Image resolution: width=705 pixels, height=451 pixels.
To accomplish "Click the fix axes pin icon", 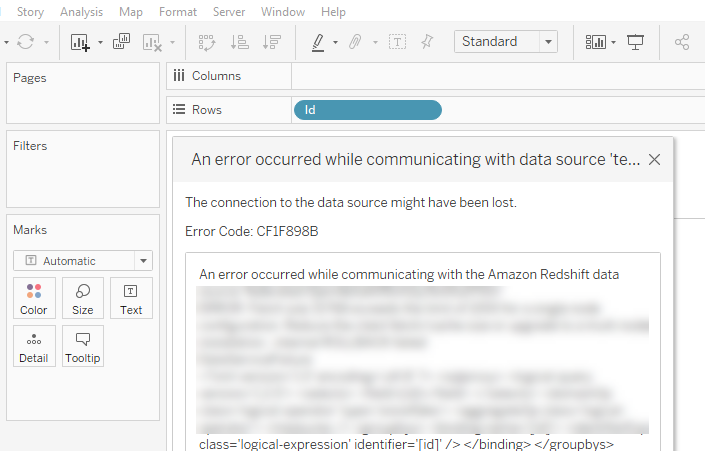I will click(427, 42).
